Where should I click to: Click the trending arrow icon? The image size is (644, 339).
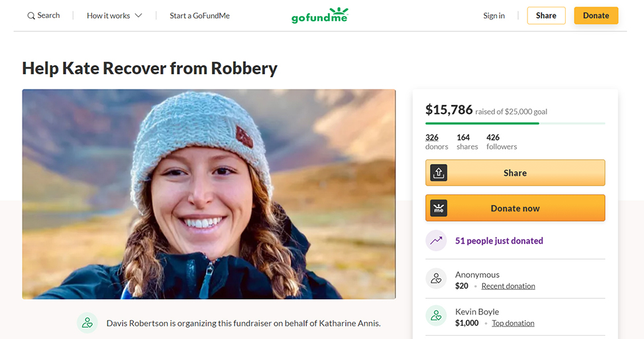tap(436, 241)
